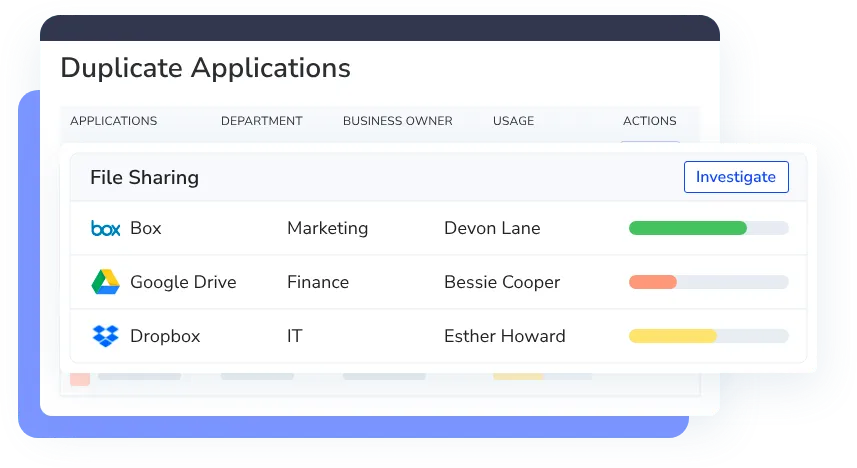Image resolution: width=857 pixels, height=468 pixels.
Task: Click business owner Esther Howard
Action: pos(504,336)
